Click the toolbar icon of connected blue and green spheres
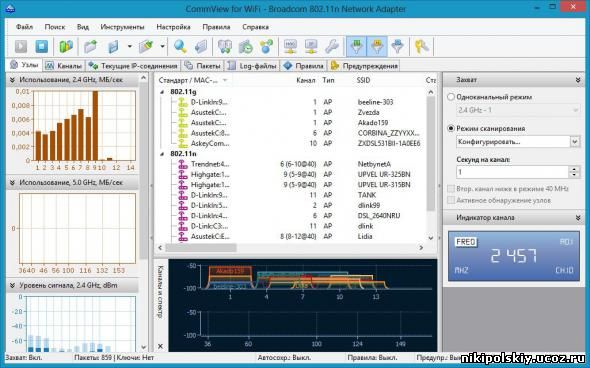The width and height of the screenshot is (590, 368). point(266,46)
